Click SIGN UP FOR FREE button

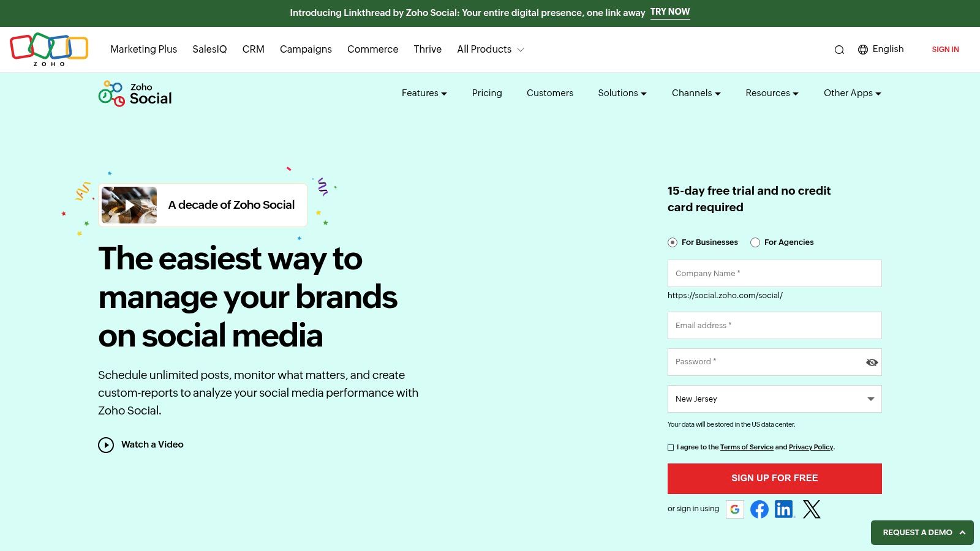tap(775, 479)
